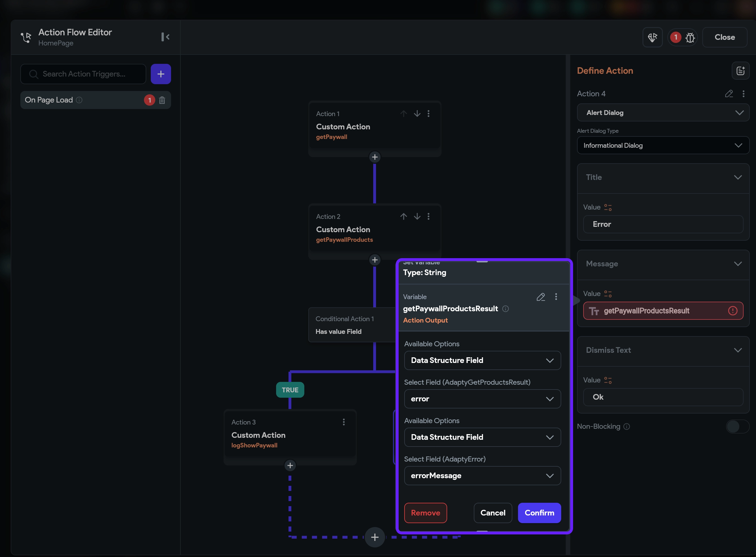
Task: Click the Title value variable icon
Action: tap(608, 207)
